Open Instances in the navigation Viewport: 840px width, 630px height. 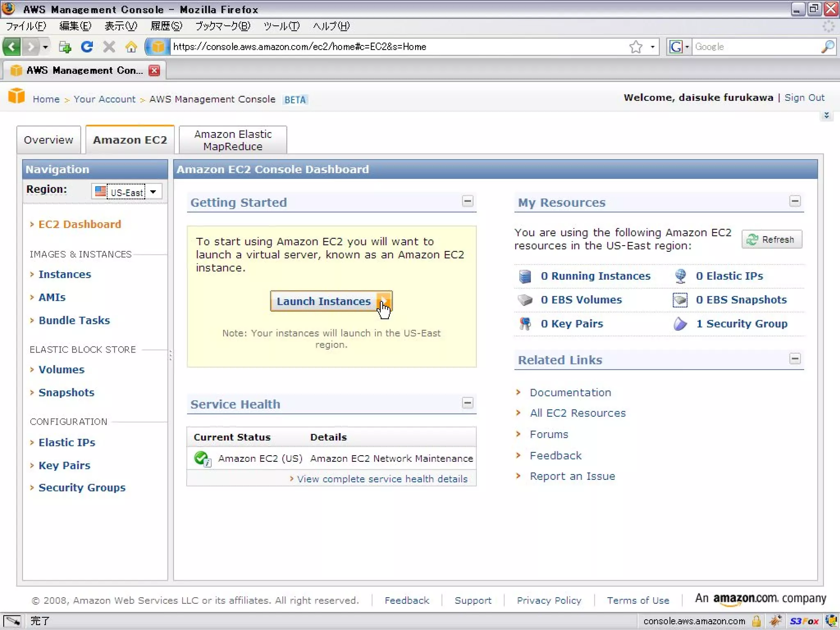point(65,274)
